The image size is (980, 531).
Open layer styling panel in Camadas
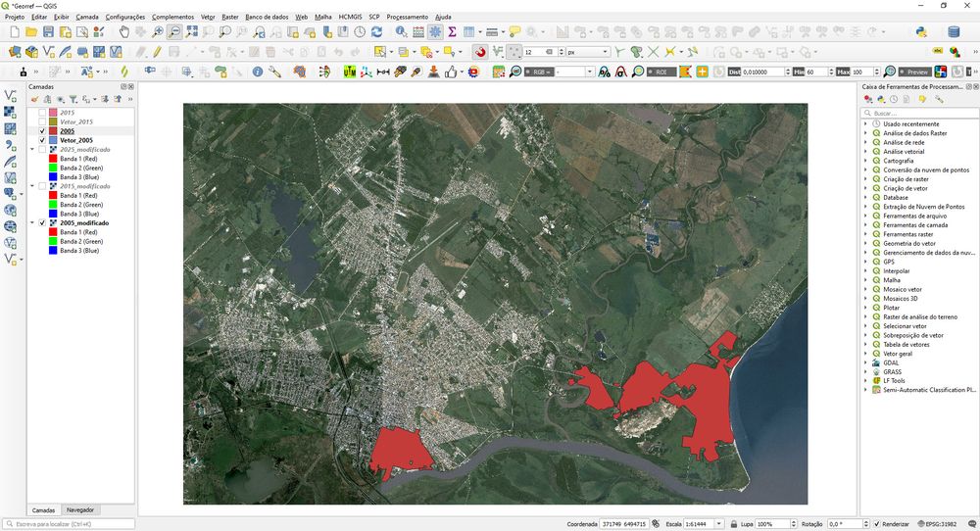[34, 99]
